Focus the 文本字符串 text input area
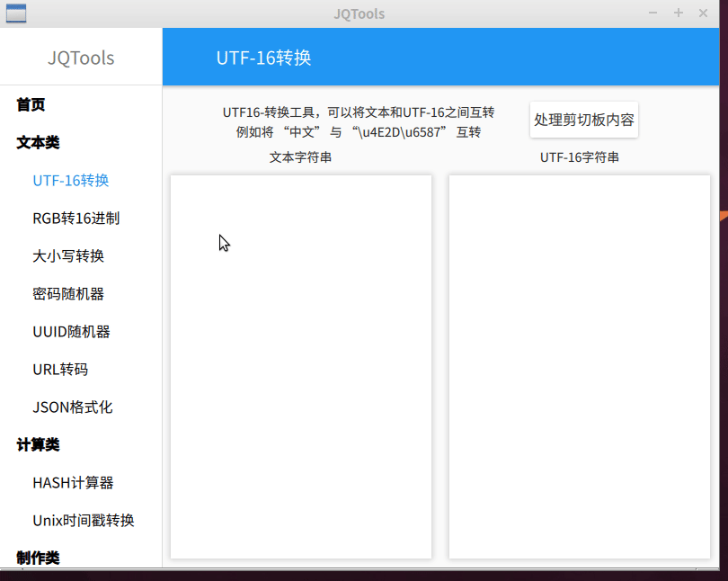Viewport: 728px width, 581px height. pyautogui.click(x=301, y=366)
